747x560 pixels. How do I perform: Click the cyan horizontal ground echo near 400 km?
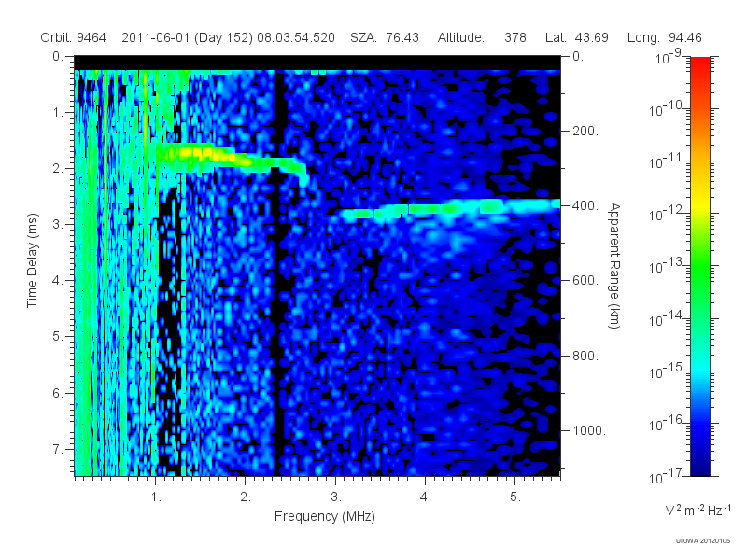coord(450,209)
